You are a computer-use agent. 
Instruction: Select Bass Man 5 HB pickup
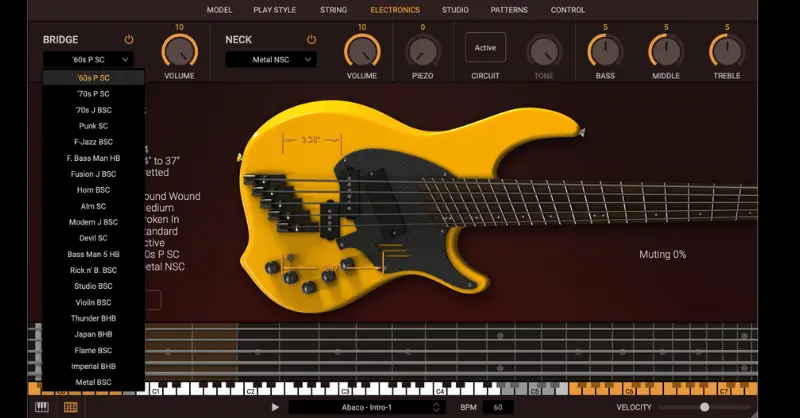tap(93, 254)
